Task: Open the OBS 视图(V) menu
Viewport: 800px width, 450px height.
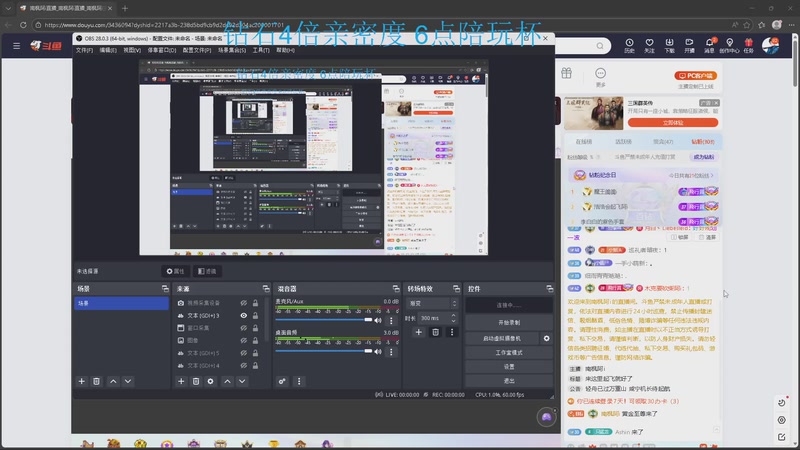Action: pos(132,50)
